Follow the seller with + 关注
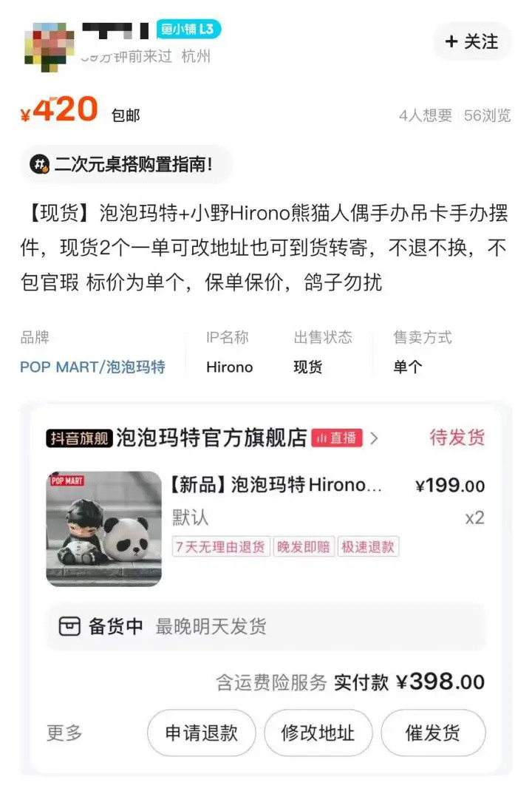Viewport: 532px width, 791px height. click(472, 41)
